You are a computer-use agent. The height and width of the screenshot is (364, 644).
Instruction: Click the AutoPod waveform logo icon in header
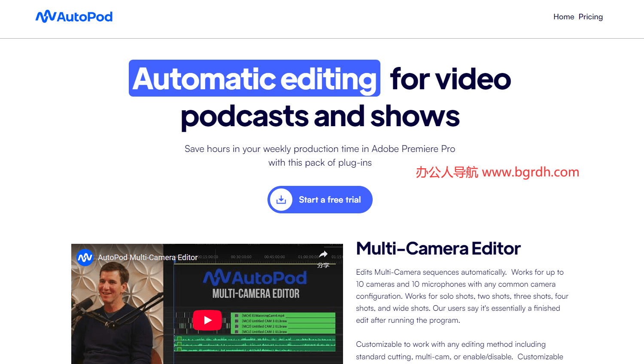46,16
